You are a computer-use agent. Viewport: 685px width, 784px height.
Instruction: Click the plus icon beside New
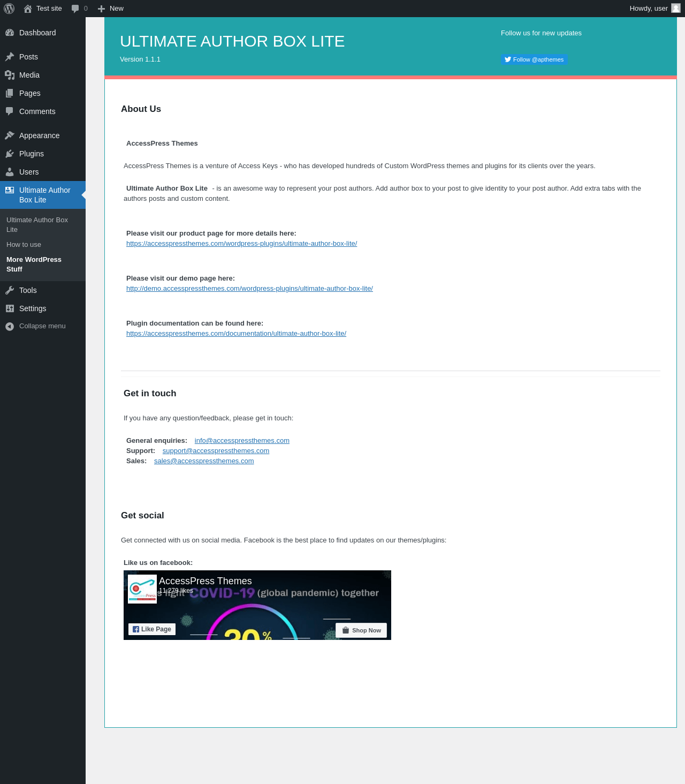tap(101, 9)
